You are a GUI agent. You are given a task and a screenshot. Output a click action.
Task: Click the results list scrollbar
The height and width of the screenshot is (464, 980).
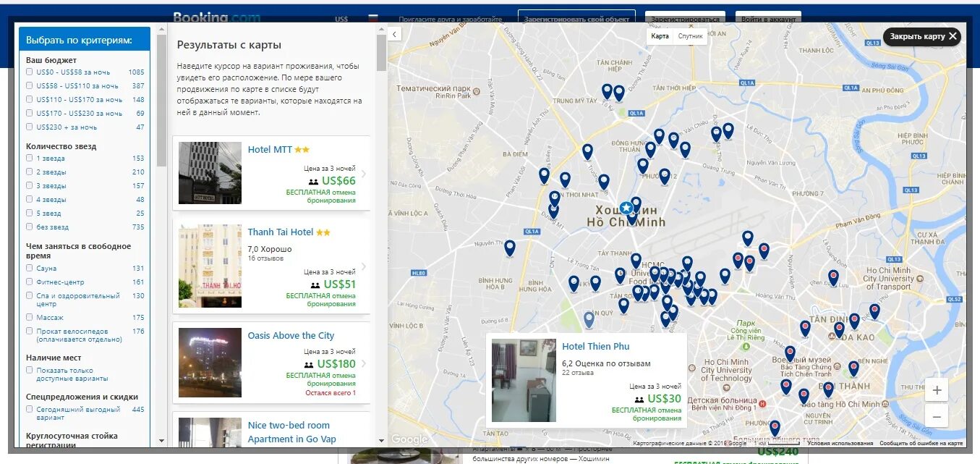[x=381, y=52]
